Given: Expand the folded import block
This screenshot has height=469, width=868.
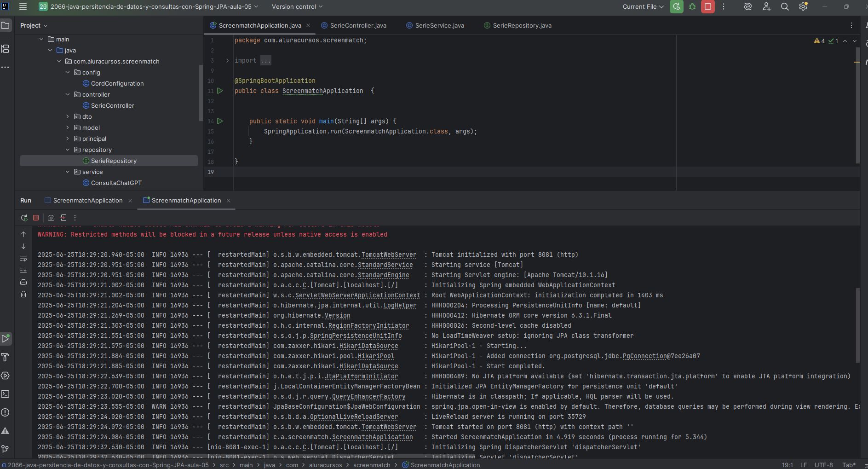Looking at the screenshot, I should click(x=227, y=60).
